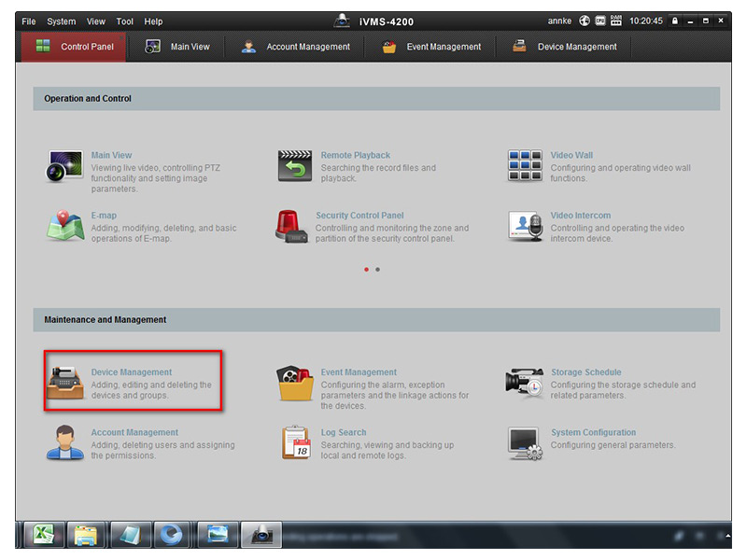Open the System menu
Image resolution: width=747 pixels, height=560 pixels.
click(x=61, y=21)
